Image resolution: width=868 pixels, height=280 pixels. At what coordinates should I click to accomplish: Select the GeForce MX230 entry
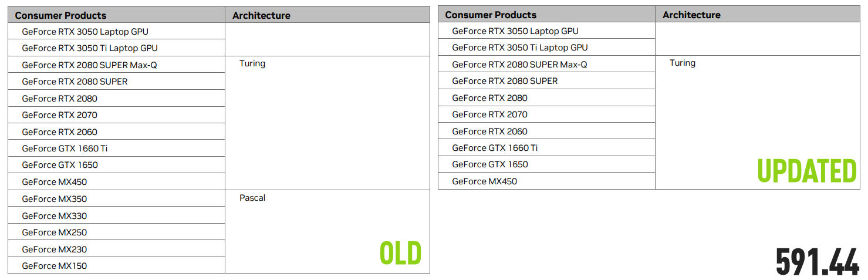point(55,249)
